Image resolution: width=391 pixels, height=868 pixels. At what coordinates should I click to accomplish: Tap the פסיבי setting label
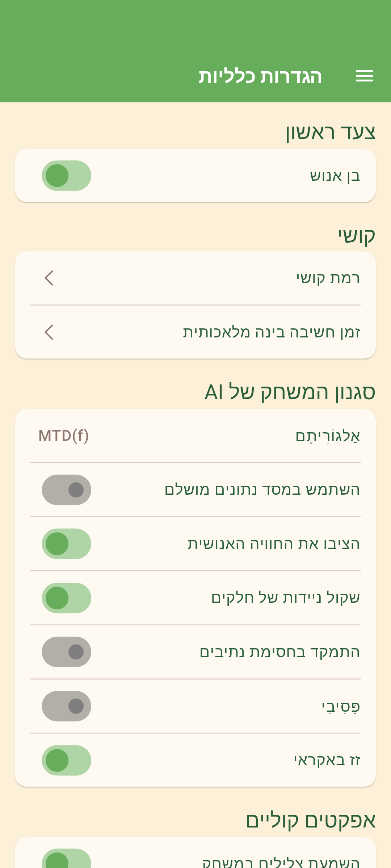(x=341, y=706)
